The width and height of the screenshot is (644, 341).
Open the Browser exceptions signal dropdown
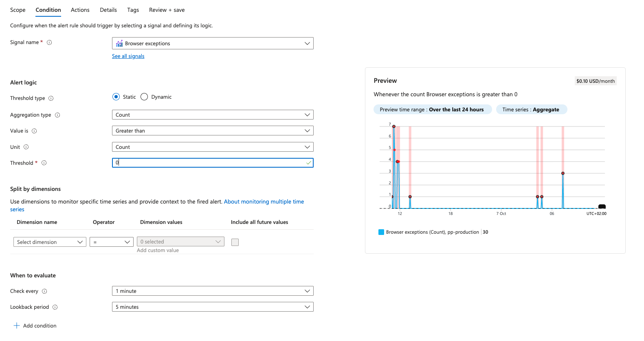click(x=213, y=43)
